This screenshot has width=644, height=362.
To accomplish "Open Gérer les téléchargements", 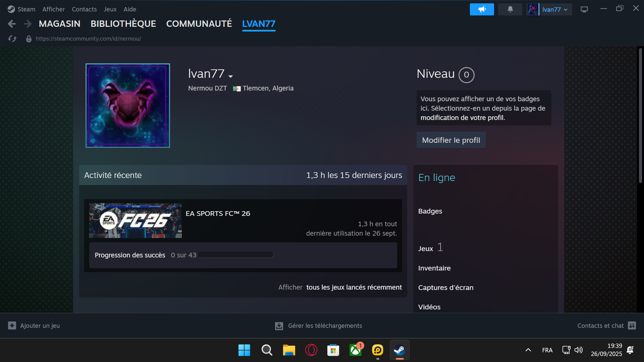I will point(325,325).
